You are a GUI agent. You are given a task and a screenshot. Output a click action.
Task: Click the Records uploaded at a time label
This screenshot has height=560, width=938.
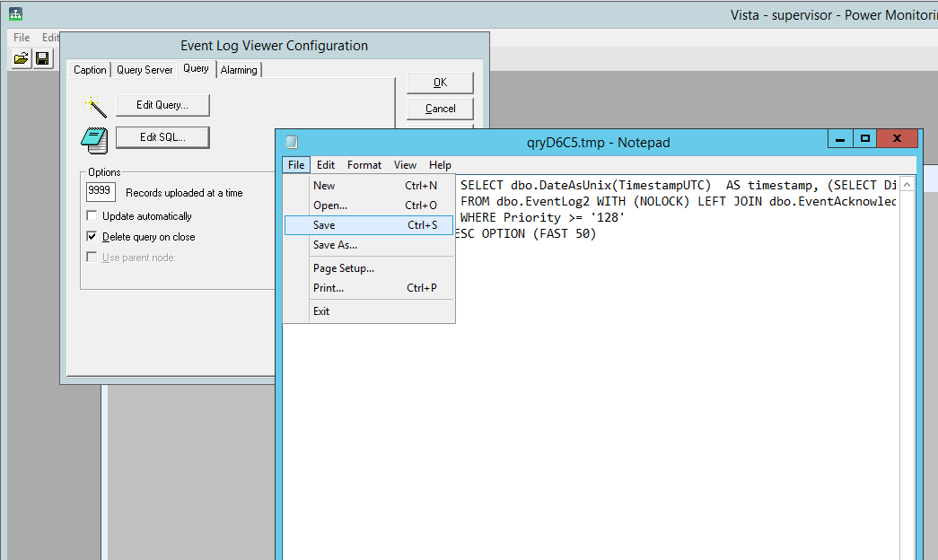click(x=184, y=193)
